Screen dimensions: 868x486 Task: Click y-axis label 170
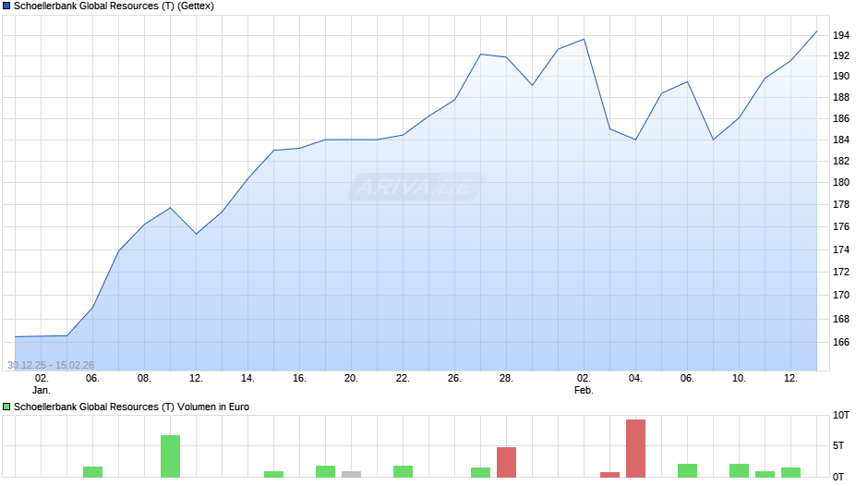point(841,296)
